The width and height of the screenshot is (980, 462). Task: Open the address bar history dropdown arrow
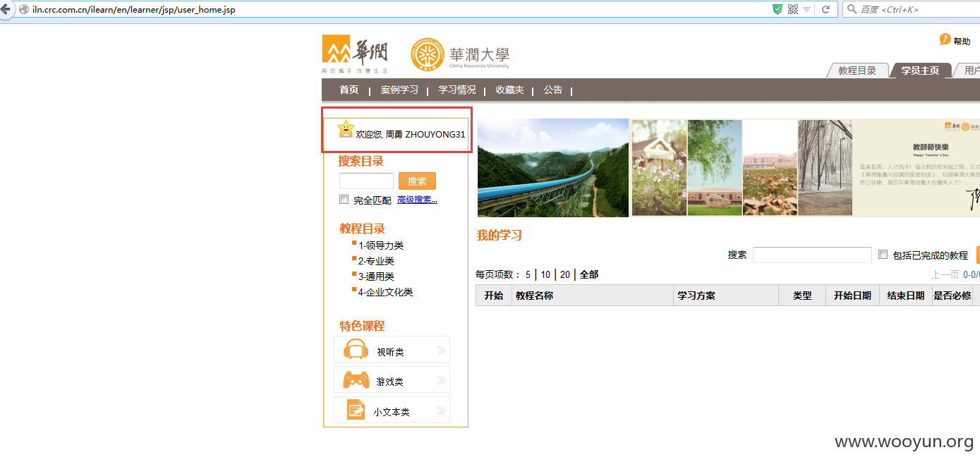(x=806, y=10)
